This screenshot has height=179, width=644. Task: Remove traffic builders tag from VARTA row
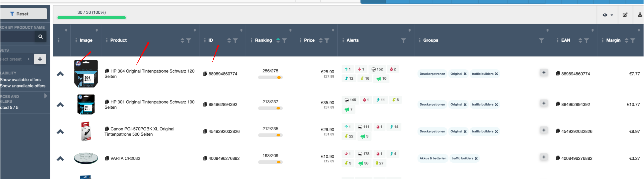476,158
